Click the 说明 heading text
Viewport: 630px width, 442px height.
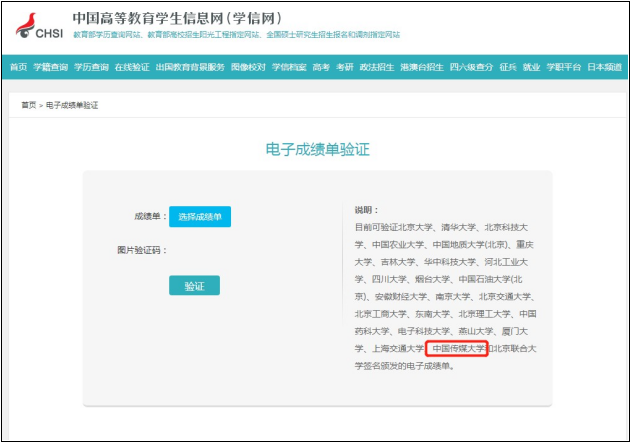[366, 210]
